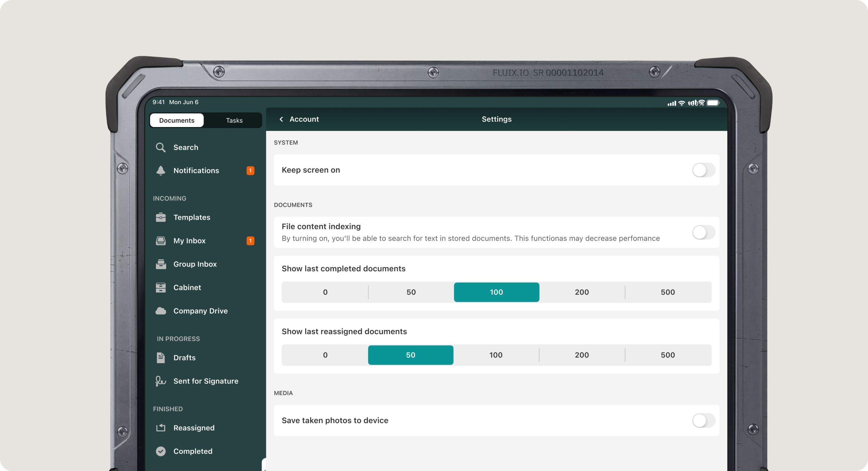The image size is (868, 471).
Task: Turn on File content indexing
Action: [x=703, y=232]
